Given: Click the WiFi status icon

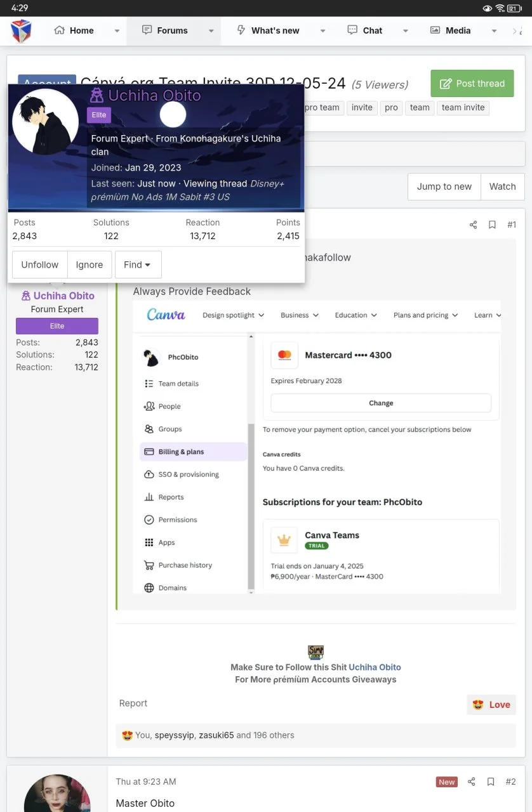Looking at the screenshot, I should pyautogui.click(x=500, y=8).
